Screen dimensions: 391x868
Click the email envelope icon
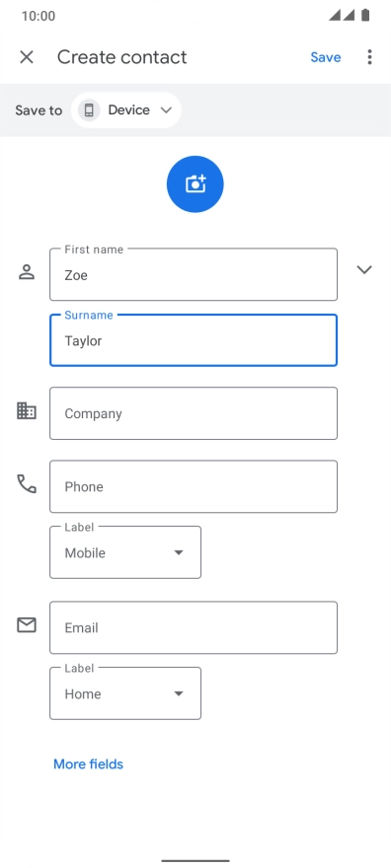tap(27, 625)
